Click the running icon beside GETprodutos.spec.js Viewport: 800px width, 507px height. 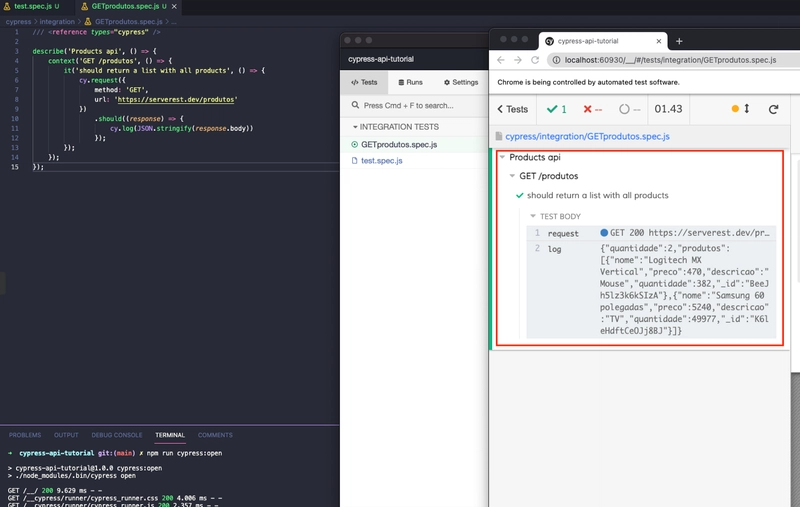(355, 144)
